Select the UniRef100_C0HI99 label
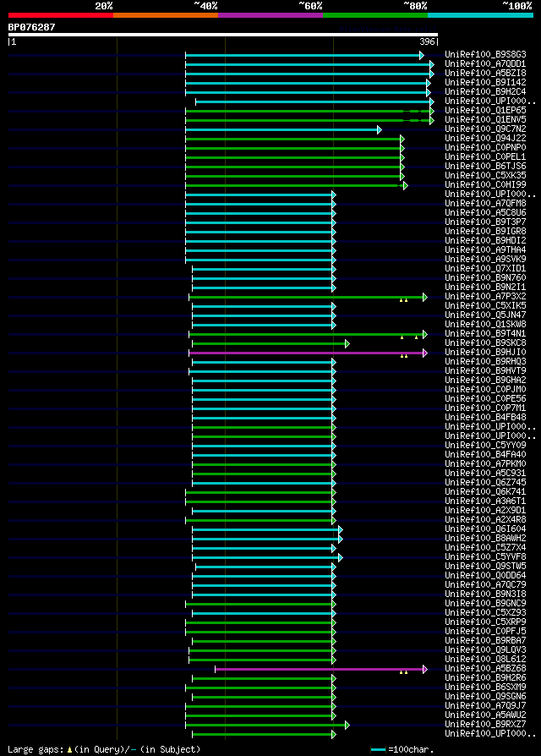 click(485, 184)
